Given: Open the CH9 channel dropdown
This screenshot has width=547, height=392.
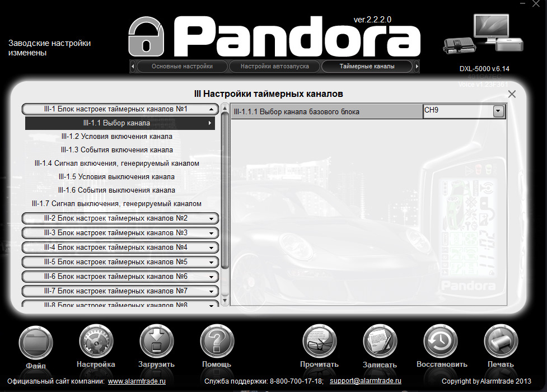Looking at the screenshot, I should [x=498, y=111].
